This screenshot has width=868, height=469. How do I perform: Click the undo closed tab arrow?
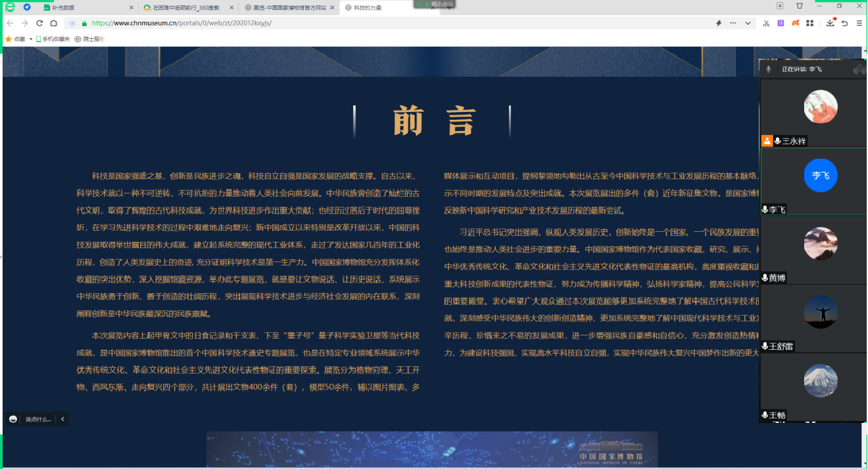(845, 23)
